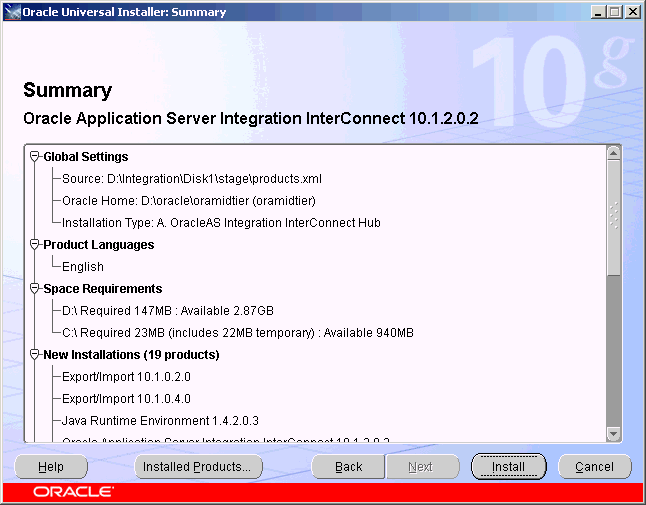646x505 pixels.
Task: Select Java Runtime Environment 1.4.2.0.3 entry
Action: click(x=160, y=421)
